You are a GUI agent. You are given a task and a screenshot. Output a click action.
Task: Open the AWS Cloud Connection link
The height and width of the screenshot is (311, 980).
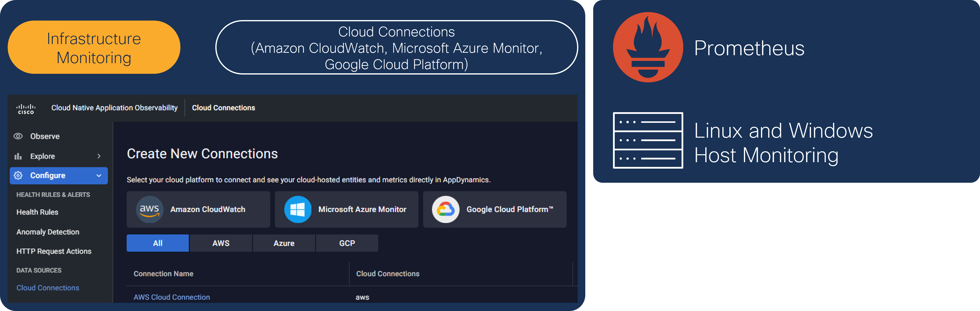(x=171, y=297)
